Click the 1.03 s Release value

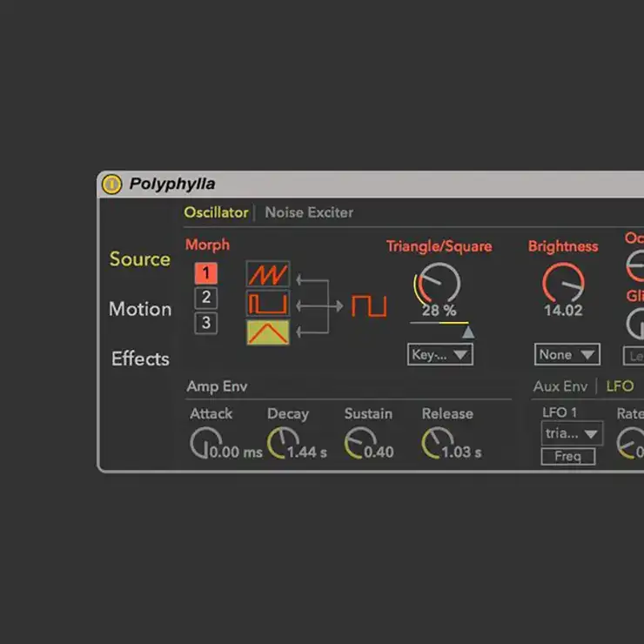461,453
